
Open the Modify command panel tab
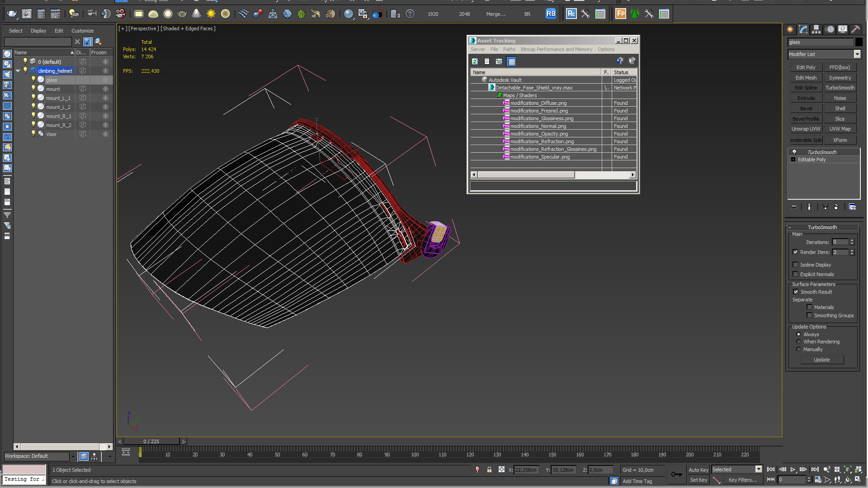point(803,29)
